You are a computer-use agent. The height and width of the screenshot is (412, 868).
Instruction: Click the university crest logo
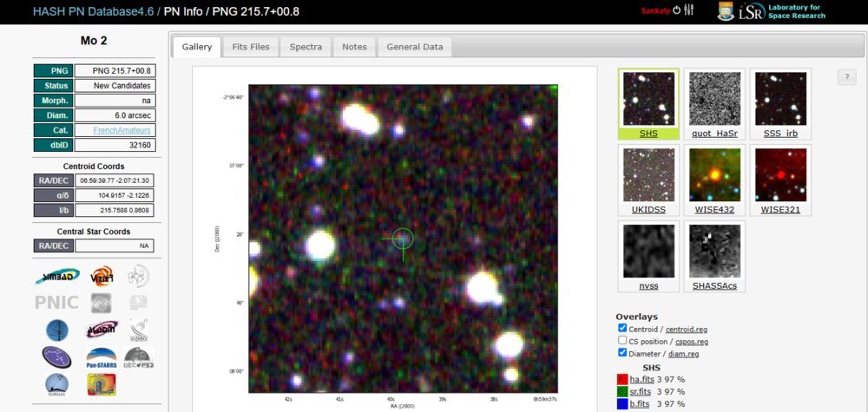(x=726, y=11)
